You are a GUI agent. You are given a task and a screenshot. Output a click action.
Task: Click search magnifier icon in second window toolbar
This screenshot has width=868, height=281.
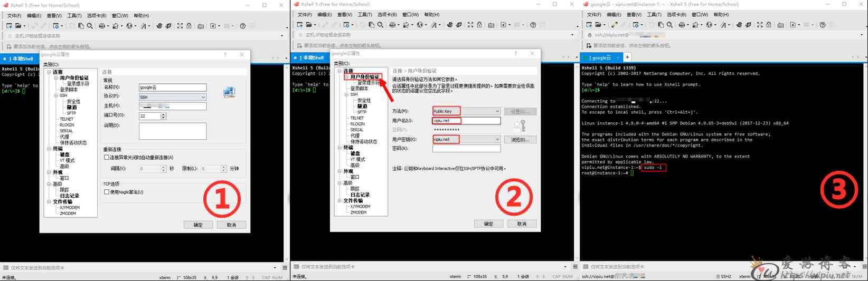pyautogui.click(x=380, y=25)
